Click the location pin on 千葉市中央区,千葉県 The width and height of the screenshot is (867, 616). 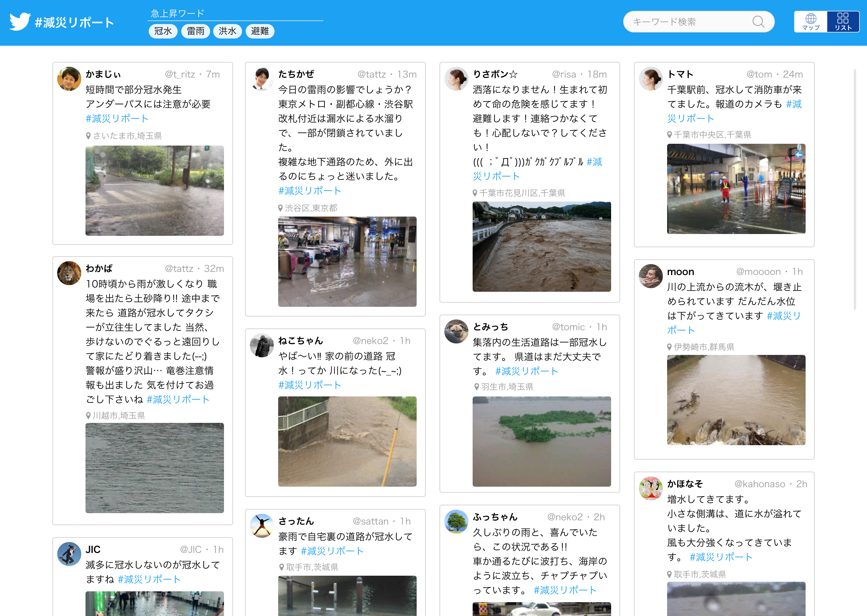(x=669, y=134)
